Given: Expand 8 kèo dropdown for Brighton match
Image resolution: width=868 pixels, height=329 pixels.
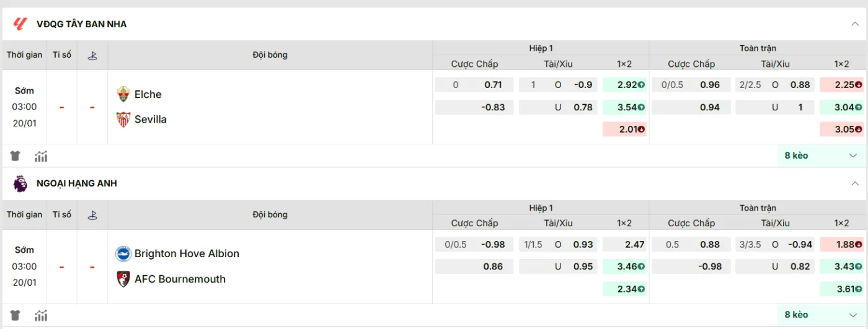Looking at the screenshot, I should coord(820,315).
